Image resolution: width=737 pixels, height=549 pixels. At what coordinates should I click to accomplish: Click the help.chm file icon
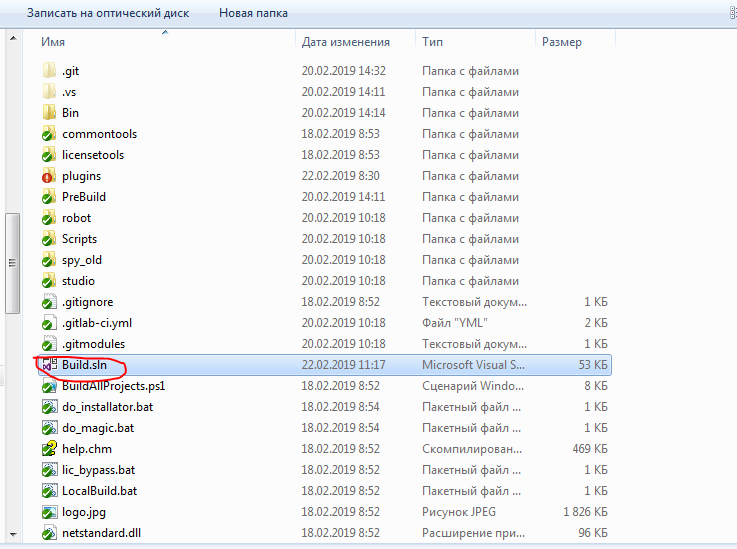[x=49, y=449]
